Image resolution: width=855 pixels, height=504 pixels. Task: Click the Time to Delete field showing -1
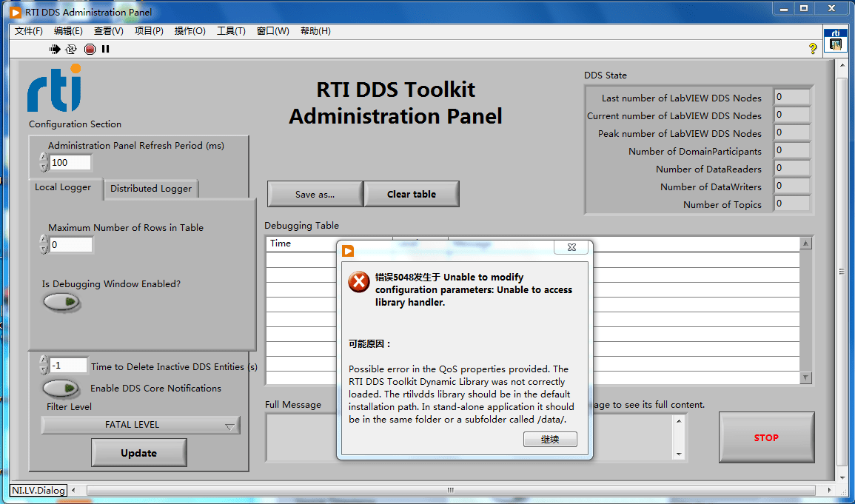[x=68, y=365]
